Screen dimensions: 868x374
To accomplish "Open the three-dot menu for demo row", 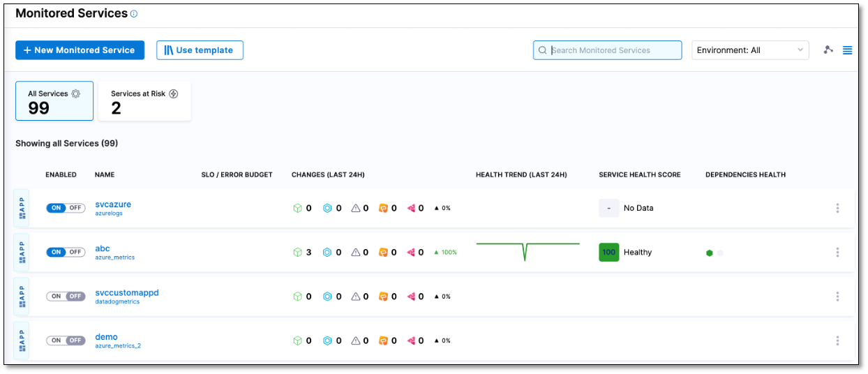I will pyautogui.click(x=837, y=341).
